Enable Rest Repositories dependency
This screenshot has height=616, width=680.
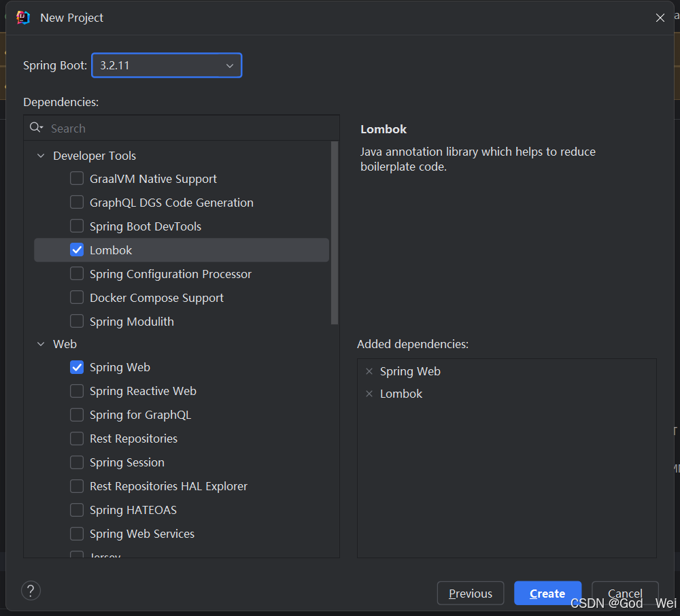(x=77, y=439)
